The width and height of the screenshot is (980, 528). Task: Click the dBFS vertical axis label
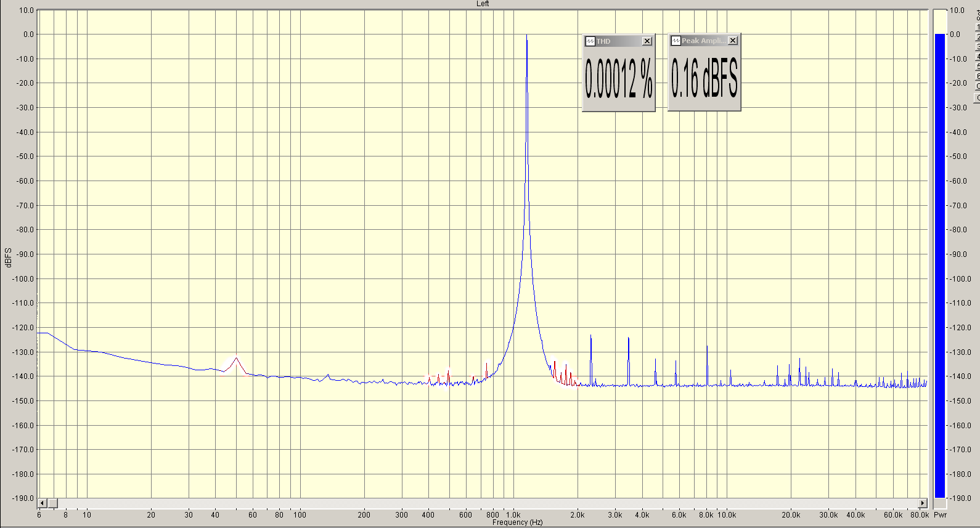click(x=8, y=258)
